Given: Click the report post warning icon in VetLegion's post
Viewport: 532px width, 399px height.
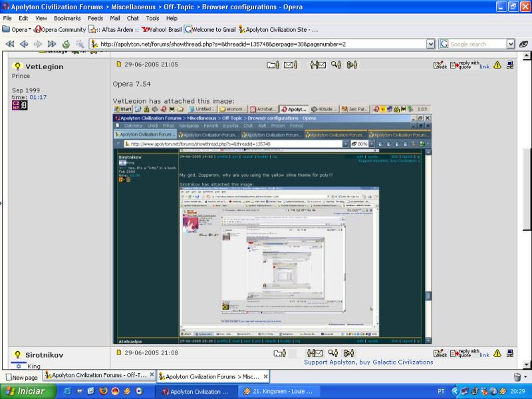Looking at the screenshot, I should click(x=497, y=65).
